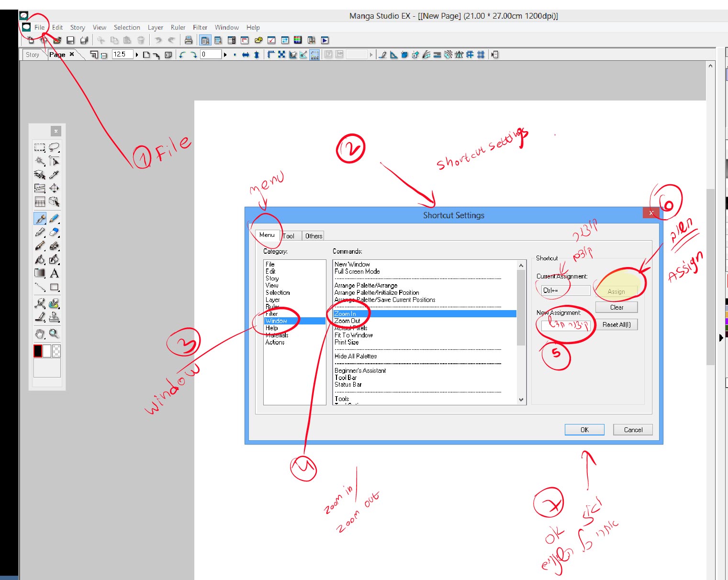
Task: Select the Eyedropper tool
Action: 54,175
